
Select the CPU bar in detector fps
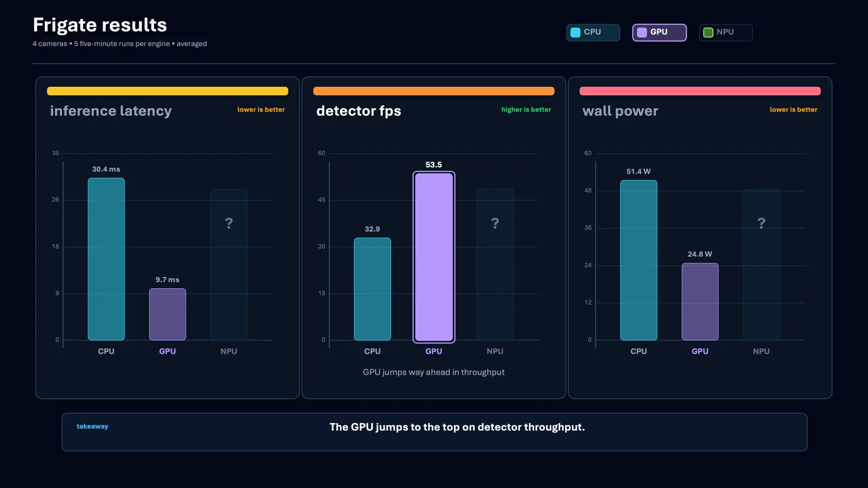[x=373, y=289]
